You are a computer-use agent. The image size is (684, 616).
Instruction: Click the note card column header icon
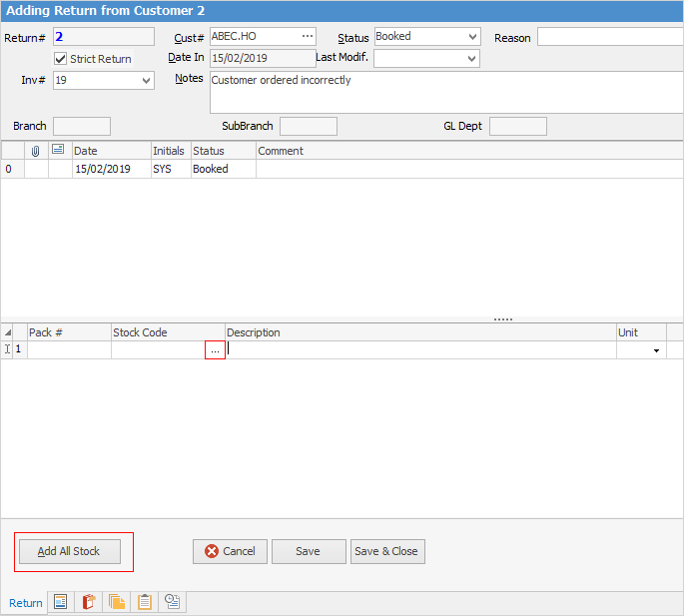[58, 151]
